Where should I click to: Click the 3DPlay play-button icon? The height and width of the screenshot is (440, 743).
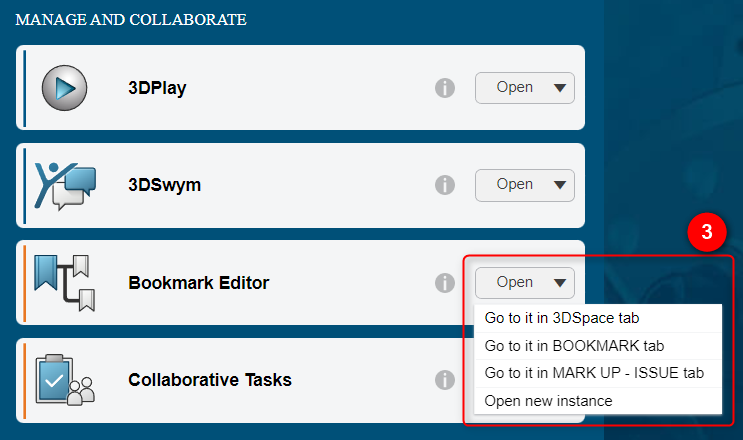(x=64, y=88)
